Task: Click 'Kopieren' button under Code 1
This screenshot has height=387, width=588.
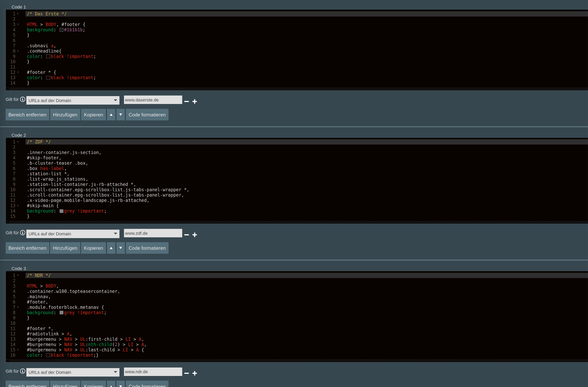Action: (93, 115)
